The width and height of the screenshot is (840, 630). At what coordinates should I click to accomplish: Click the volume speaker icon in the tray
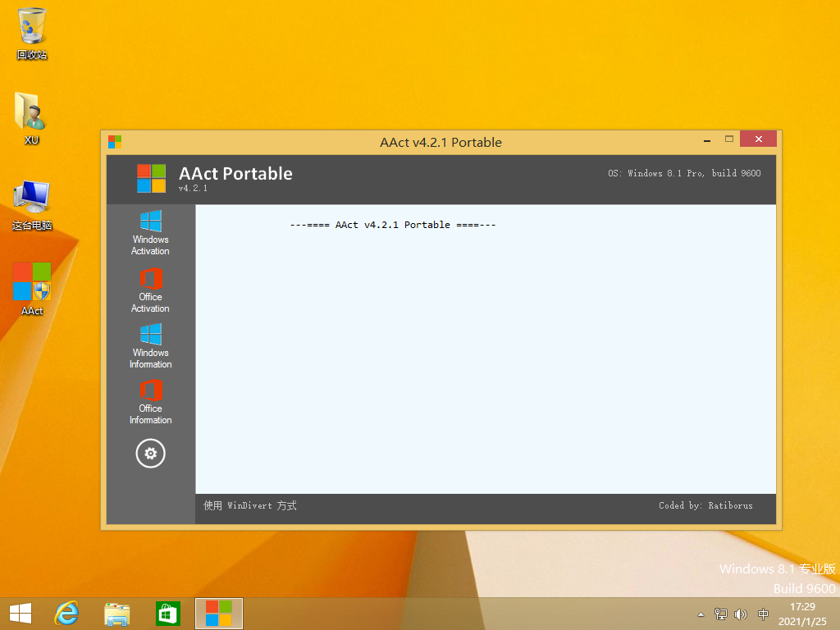click(741, 614)
